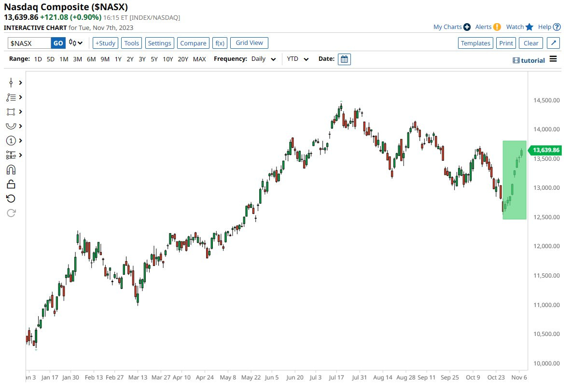Open candlestick chart type dropdown
Screen dimensions: 571x392
point(76,43)
